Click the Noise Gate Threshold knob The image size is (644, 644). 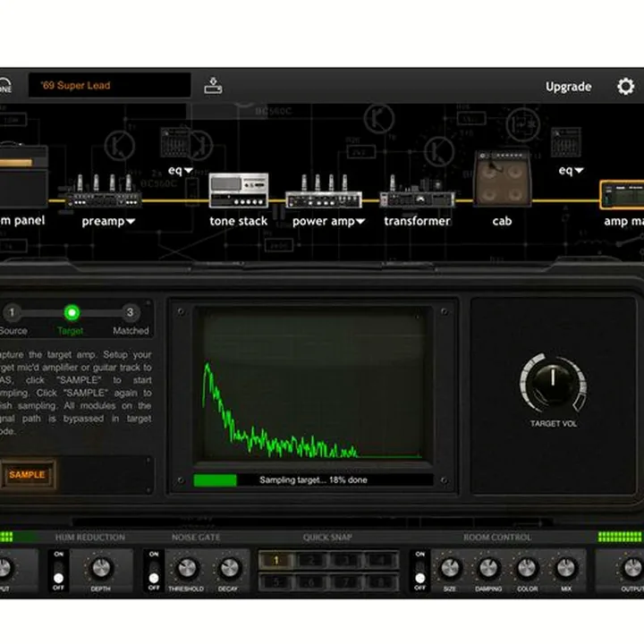coord(187,569)
